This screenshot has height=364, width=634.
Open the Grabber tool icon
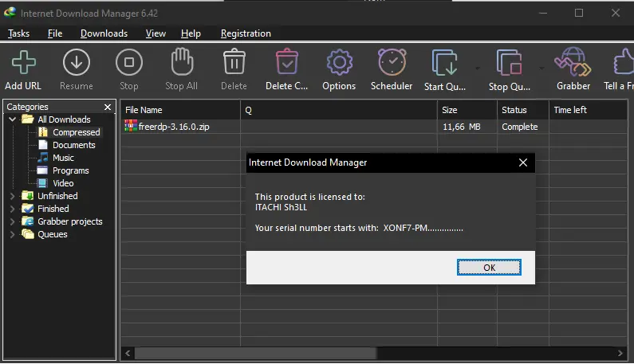pos(573,62)
